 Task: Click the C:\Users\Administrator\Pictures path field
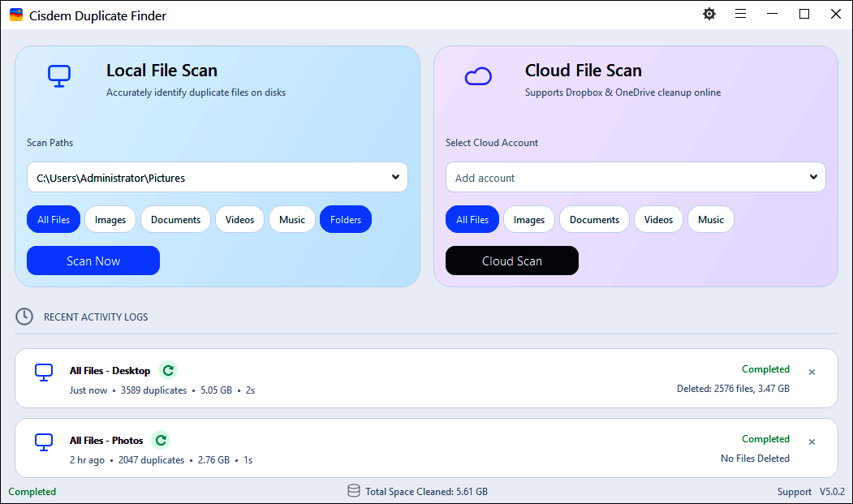click(217, 177)
